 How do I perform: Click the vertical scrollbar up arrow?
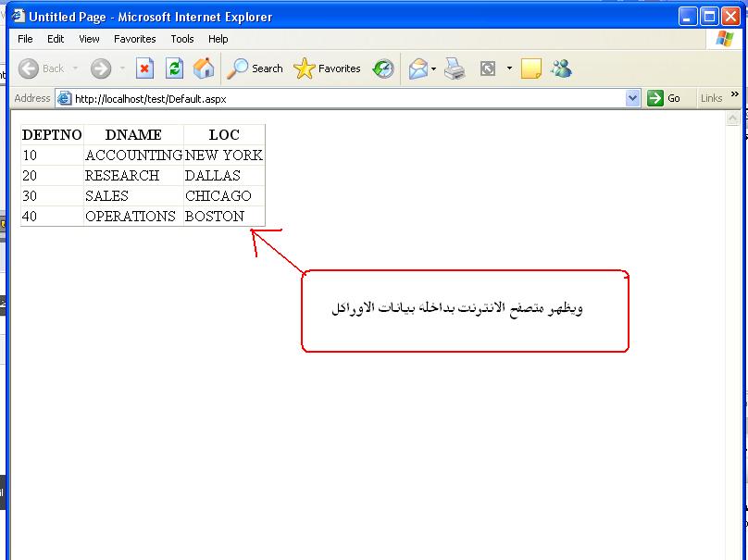tap(733, 119)
